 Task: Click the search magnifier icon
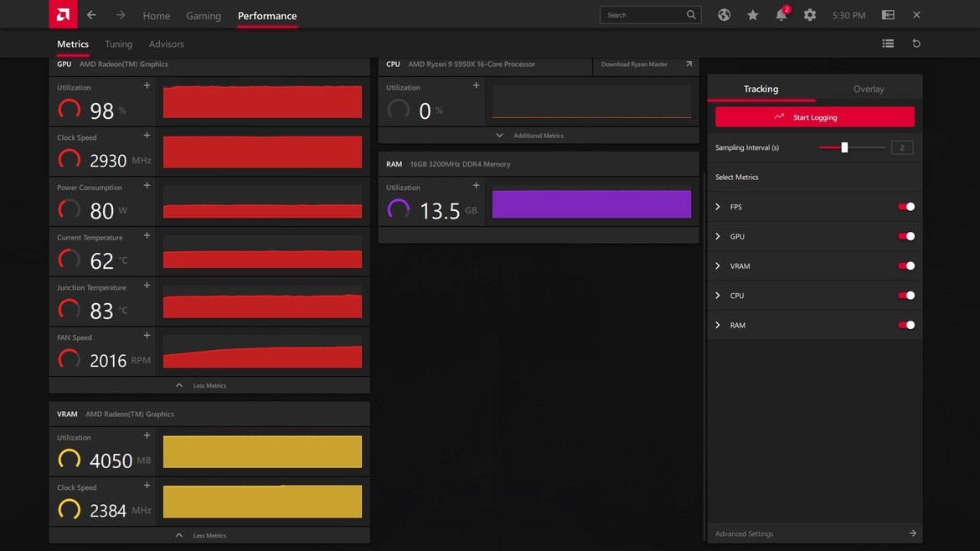(x=691, y=14)
